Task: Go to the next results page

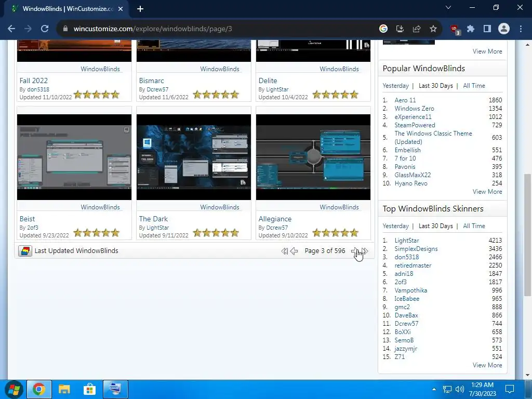Action: [x=354, y=251]
